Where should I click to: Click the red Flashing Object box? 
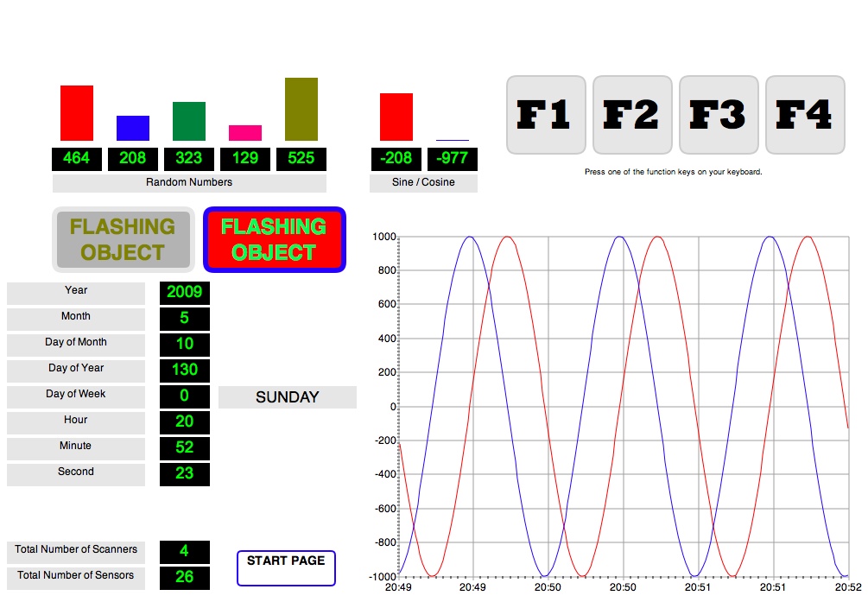click(x=274, y=239)
